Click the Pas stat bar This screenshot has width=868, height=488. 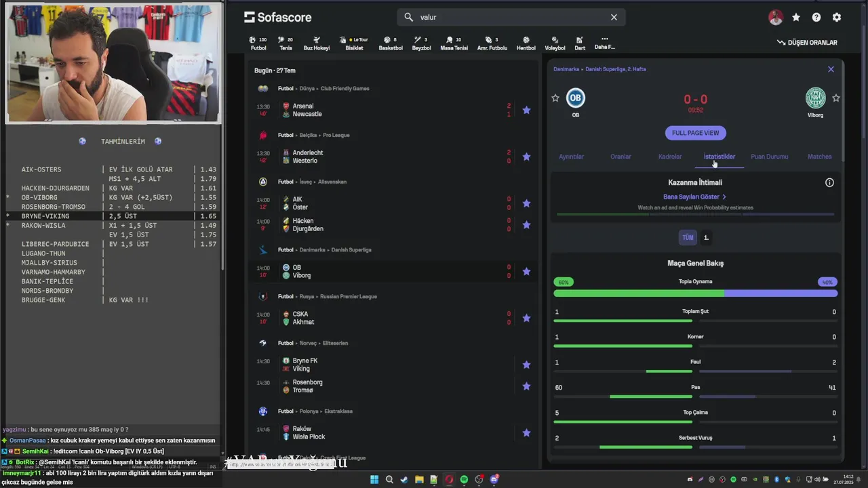pyautogui.click(x=695, y=396)
